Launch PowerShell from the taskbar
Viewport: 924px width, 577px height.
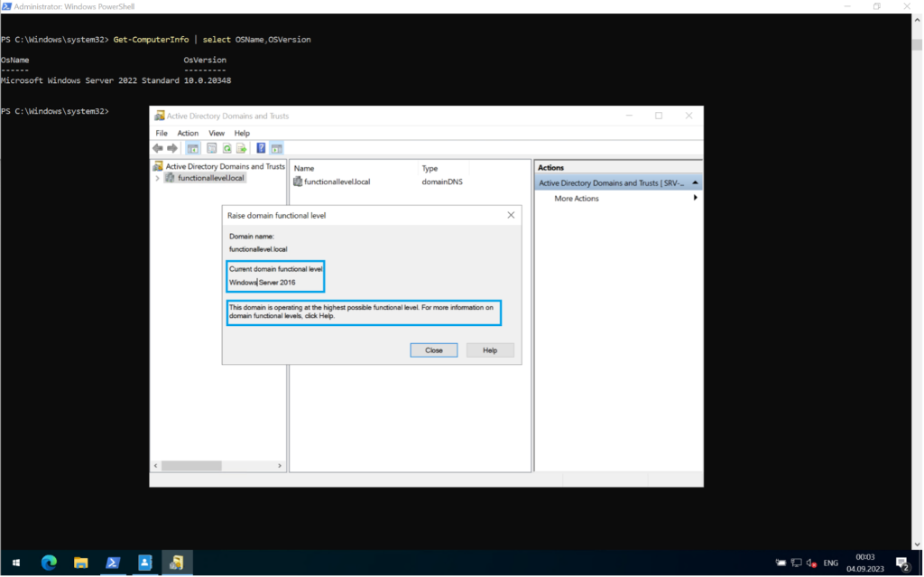112,563
